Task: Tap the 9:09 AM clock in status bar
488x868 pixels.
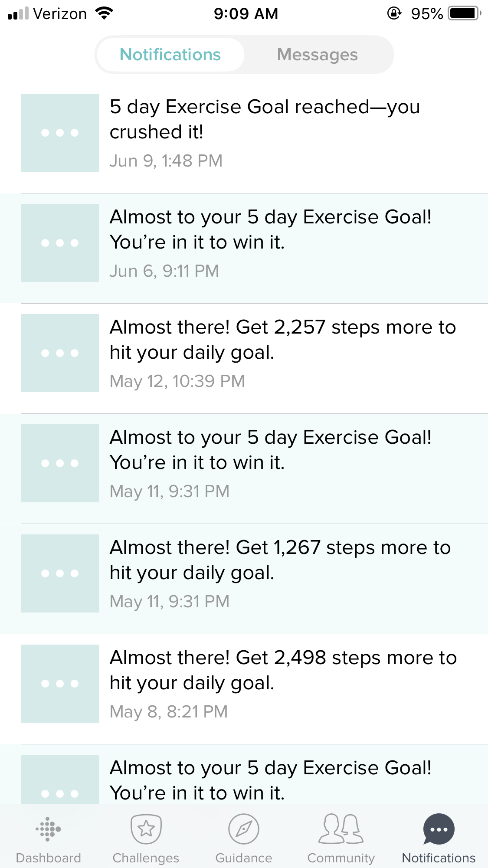Action: tap(246, 14)
